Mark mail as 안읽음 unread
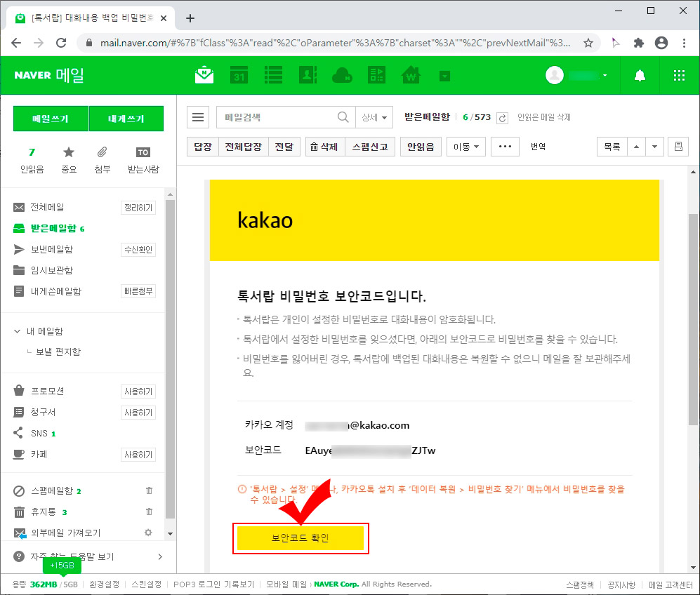 point(421,147)
